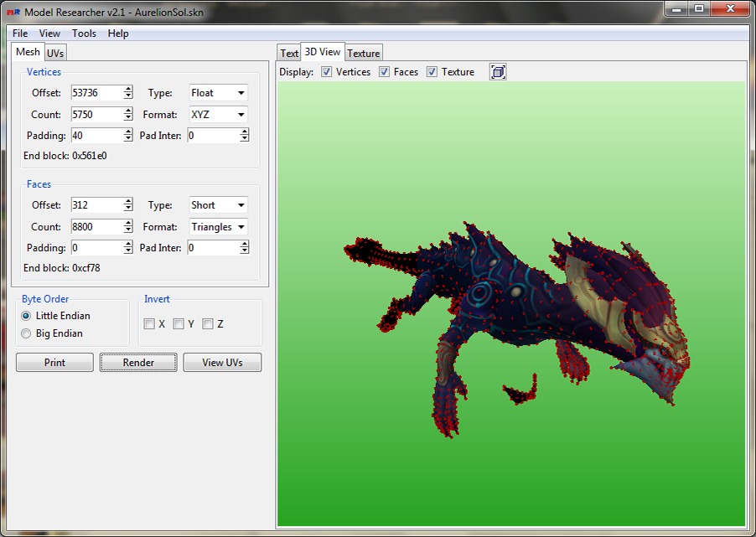Click the Model Researcher app icon in title bar
The width and height of the screenshot is (756, 537).
[13, 13]
